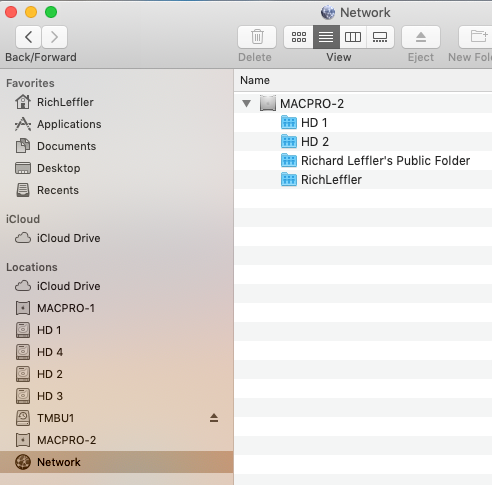Click the green zoom window button

pos(51,12)
